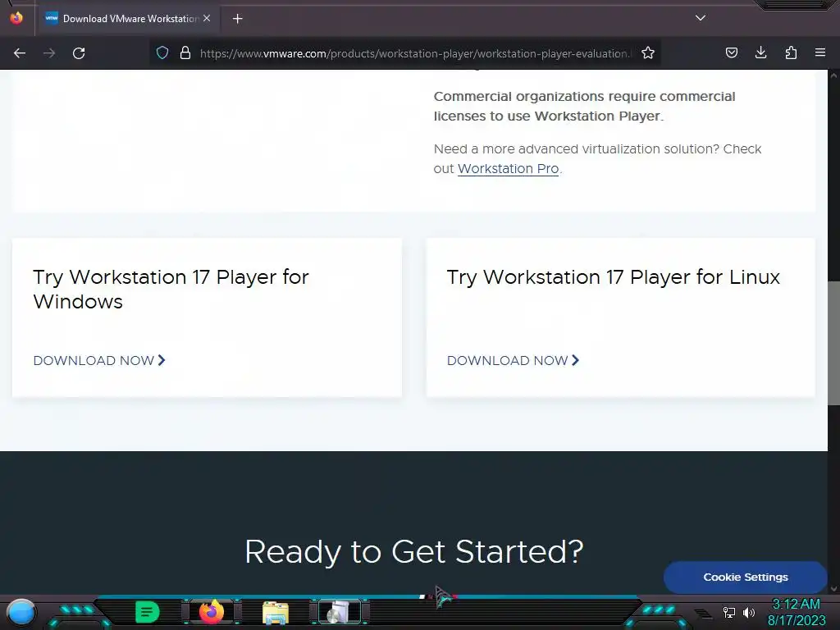Viewport: 840px width, 630px height.
Task: Go back to the previous page
Action: point(20,53)
